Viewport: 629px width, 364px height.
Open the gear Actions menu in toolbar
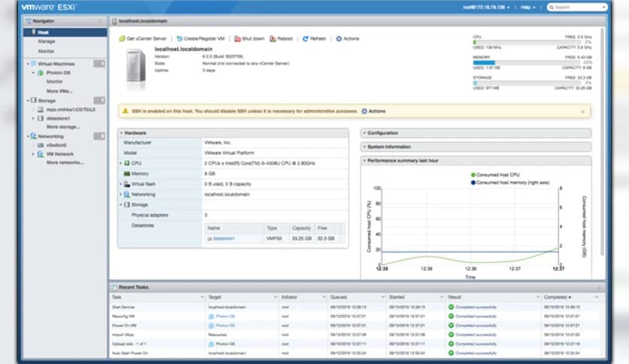[x=339, y=38]
